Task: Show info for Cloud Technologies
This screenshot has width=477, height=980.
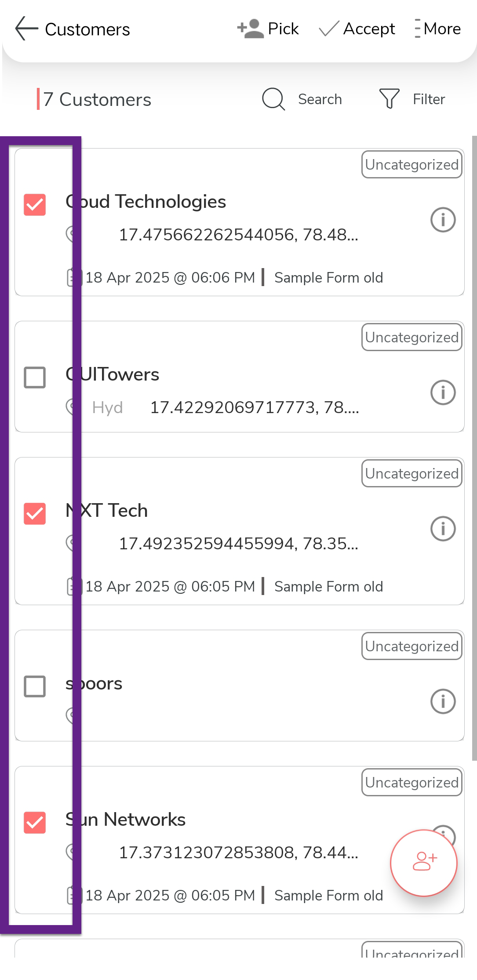Action: [x=443, y=220]
